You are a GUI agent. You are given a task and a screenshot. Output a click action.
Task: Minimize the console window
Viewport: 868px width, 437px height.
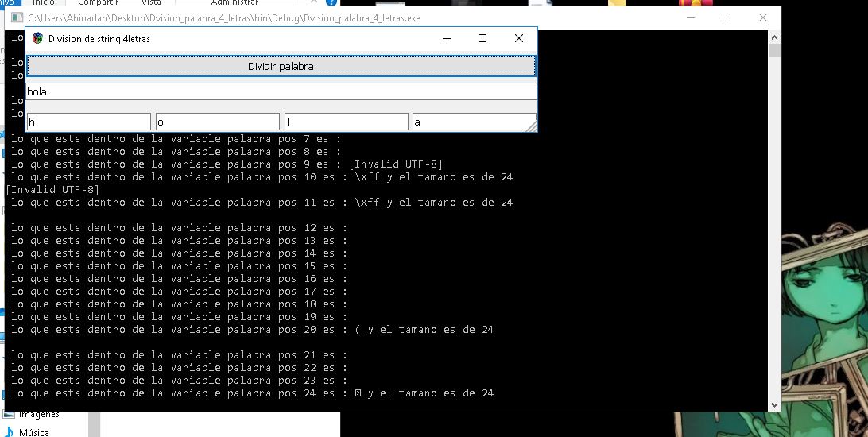click(x=690, y=17)
